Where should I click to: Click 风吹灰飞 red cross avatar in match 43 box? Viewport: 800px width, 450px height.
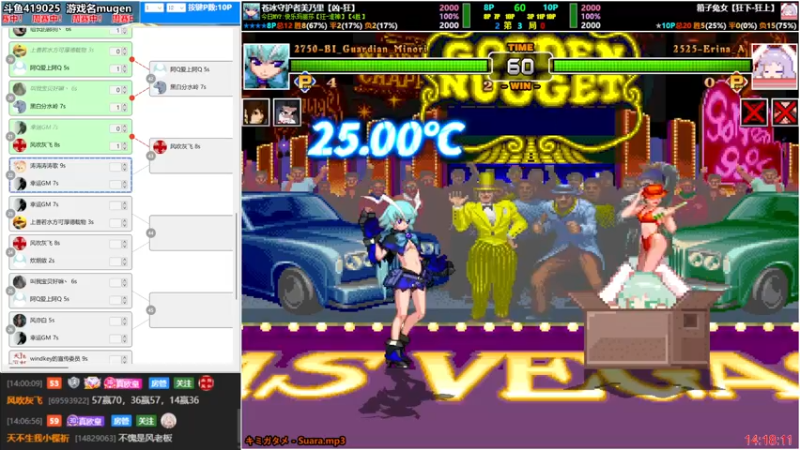160,146
